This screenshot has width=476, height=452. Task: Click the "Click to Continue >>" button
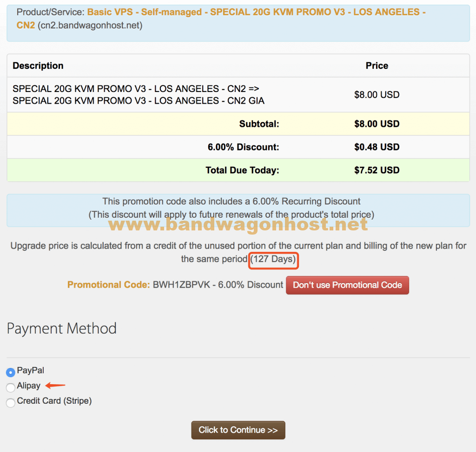pyautogui.click(x=238, y=430)
